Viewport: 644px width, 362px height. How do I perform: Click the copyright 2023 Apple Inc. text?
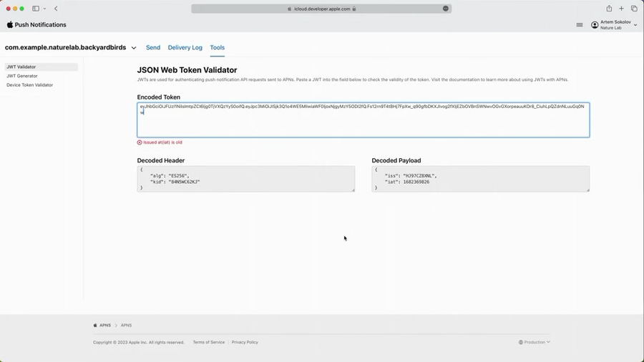[x=138, y=342]
